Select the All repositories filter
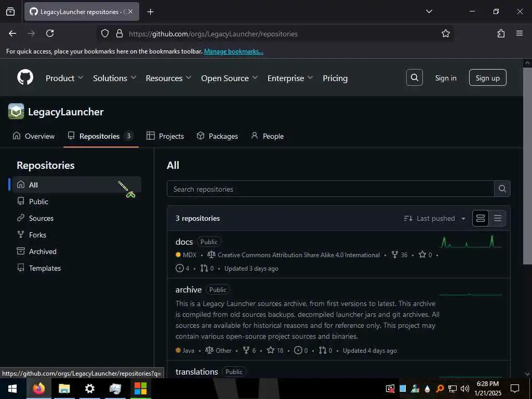This screenshot has height=399, width=532. [x=77, y=184]
